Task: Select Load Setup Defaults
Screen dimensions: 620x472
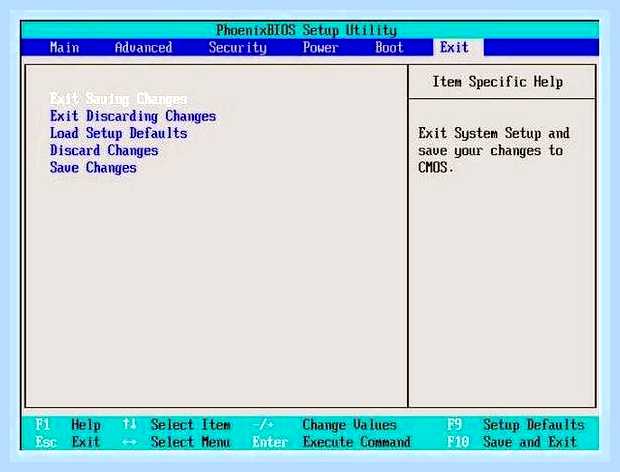Action: (119, 133)
